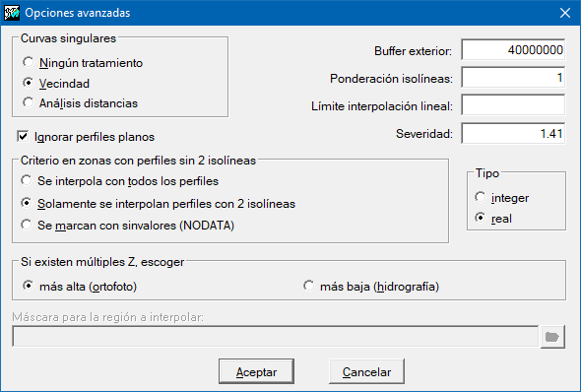Click the Ponderación isolíneas field
Viewport: 581px width, 392px height.
[x=513, y=78]
